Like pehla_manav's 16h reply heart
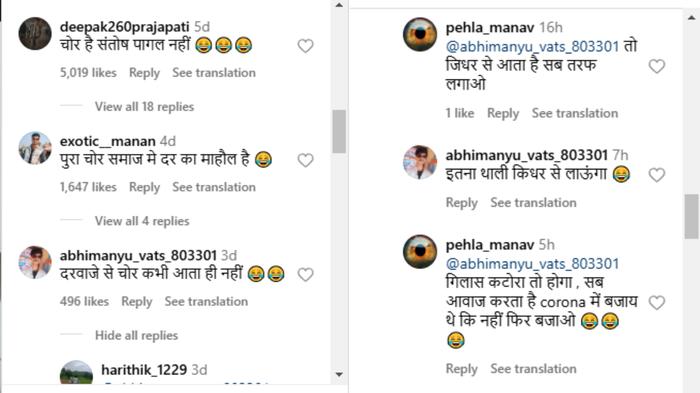 click(x=657, y=66)
